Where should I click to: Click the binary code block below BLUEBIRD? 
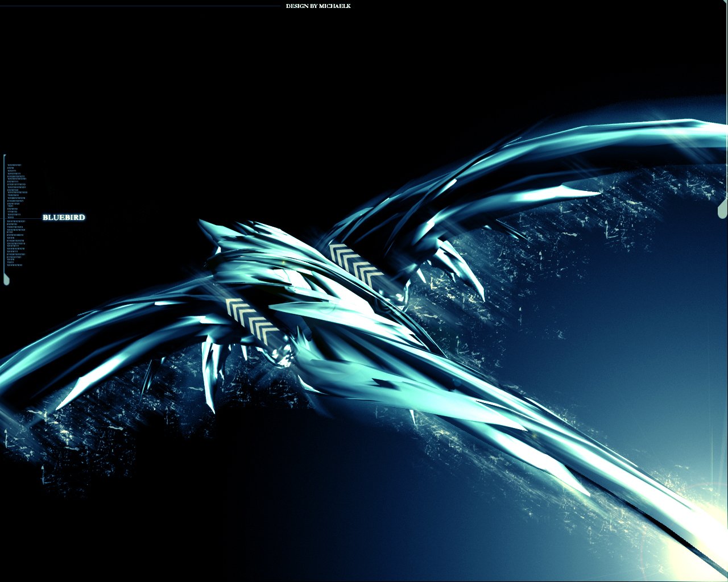[x=16, y=243]
